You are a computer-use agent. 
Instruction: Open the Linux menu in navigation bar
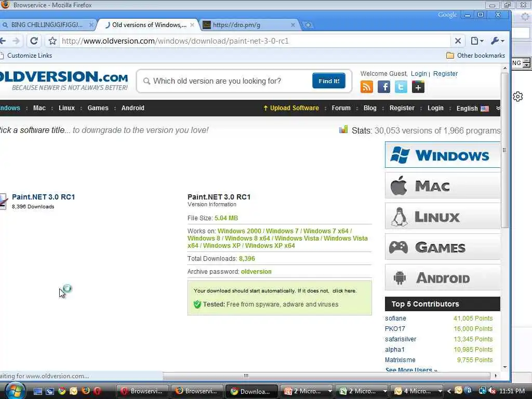[66, 108]
